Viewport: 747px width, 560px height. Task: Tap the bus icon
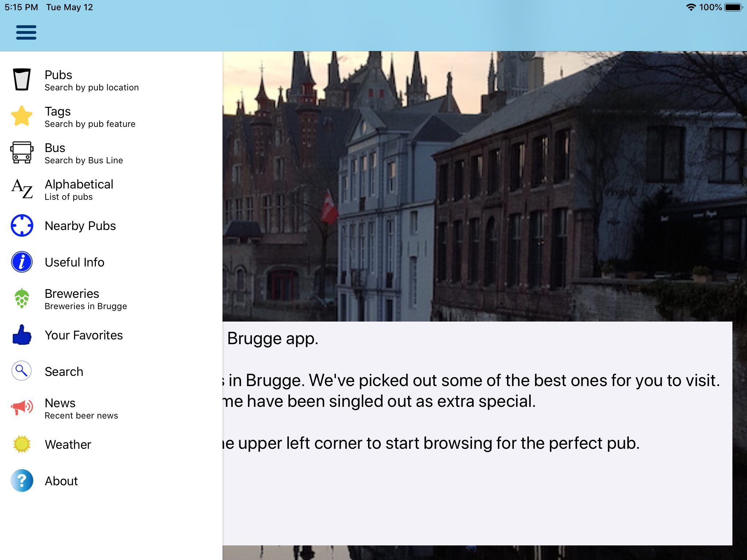click(x=22, y=152)
